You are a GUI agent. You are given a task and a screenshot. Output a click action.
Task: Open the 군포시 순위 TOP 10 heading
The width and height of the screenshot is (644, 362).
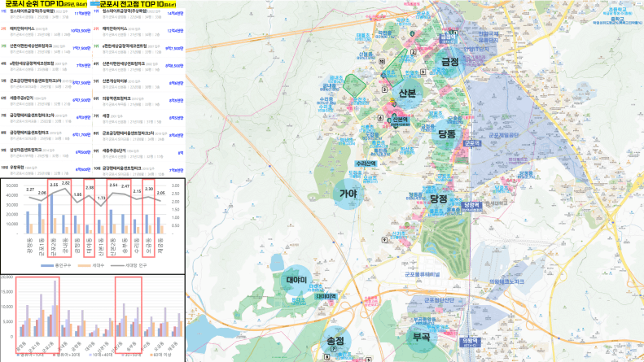42,4
